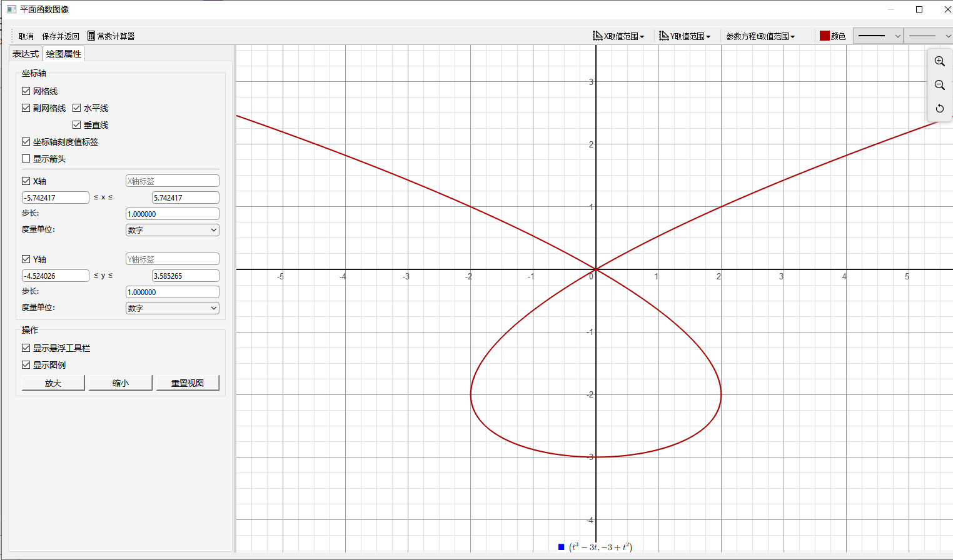The width and height of the screenshot is (953, 560).
Task: Open the Y取值范围 ruler menu
Action: (x=685, y=36)
